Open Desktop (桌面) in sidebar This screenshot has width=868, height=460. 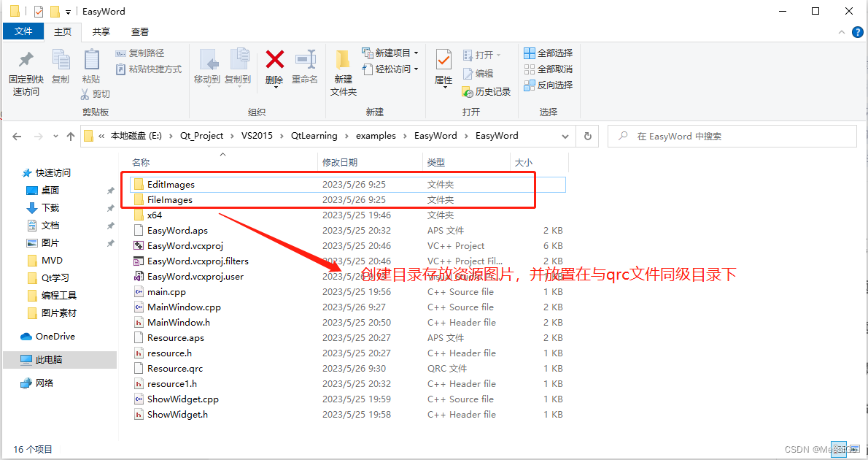coord(43,190)
